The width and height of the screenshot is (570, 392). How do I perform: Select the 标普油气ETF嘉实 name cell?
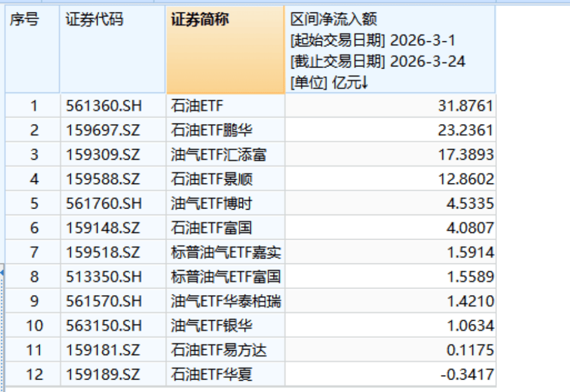tap(226, 252)
